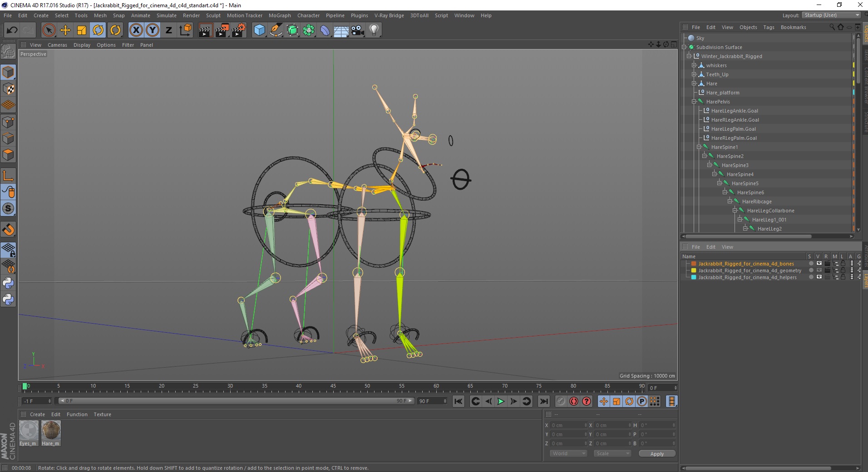Switch to Texture mode in left palette
Screen dimensions: 868x472
click(x=8, y=89)
